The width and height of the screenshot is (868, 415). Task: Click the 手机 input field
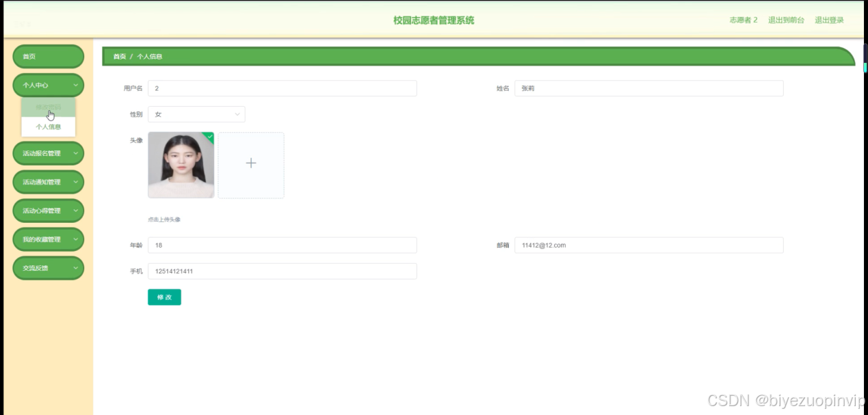[x=282, y=271]
